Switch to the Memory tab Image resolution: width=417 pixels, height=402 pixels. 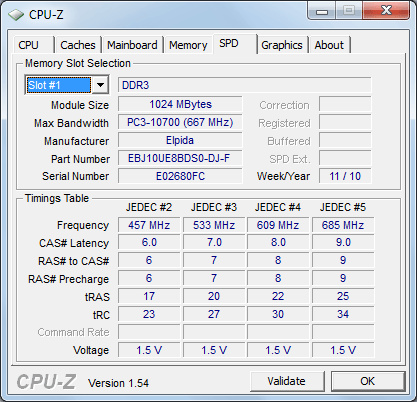188,45
